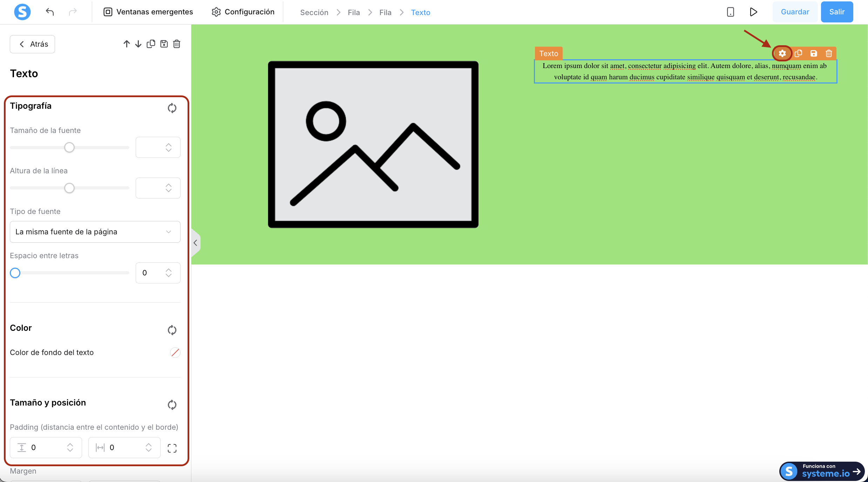Open mobile preview device icon
868x482 pixels.
[x=730, y=12]
